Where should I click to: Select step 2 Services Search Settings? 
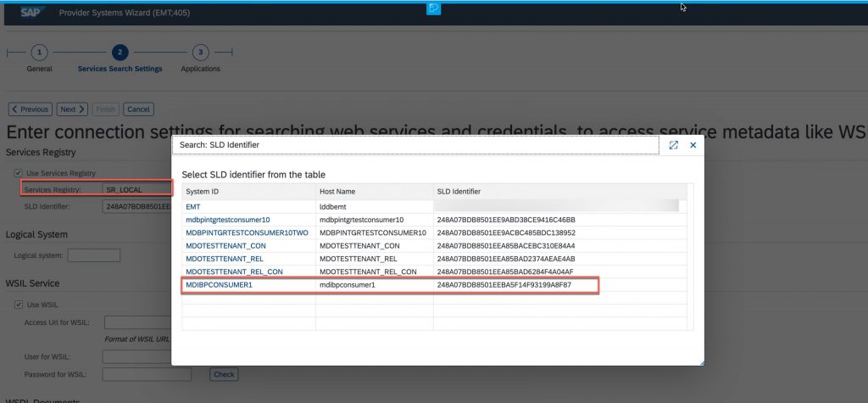click(x=120, y=53)
